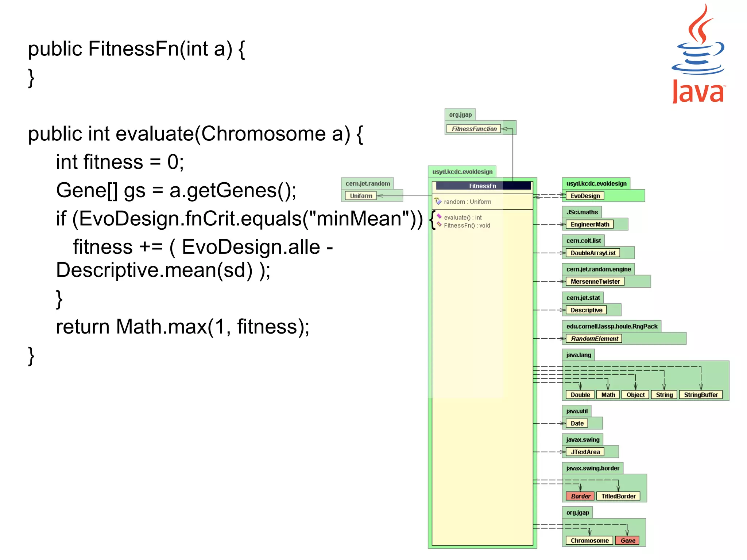The width and height of the screenshot is (747, 560).
Task: Click the 'random : Uniform' attribute text
Action: [x=468, y=202]
